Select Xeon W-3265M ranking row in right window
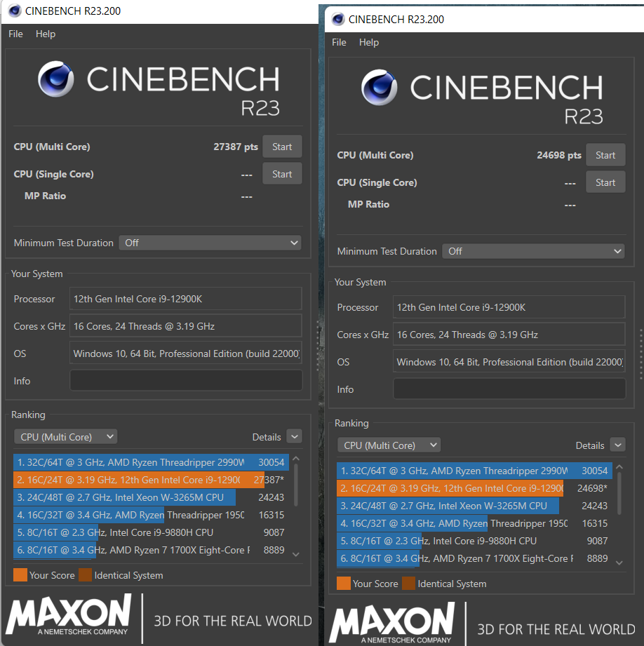This screenshot has width=644, height=646. point(474,506)
